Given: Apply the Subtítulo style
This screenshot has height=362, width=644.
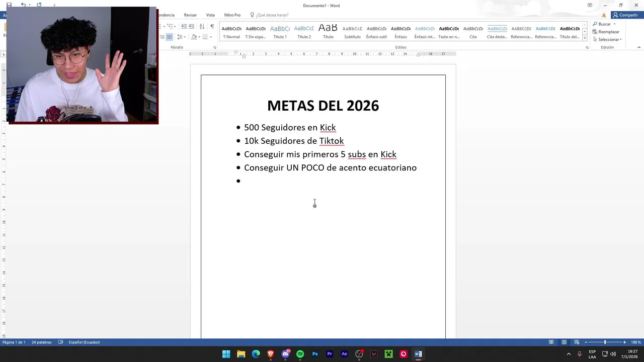Looking at the screenshot, I should (x=352, y=32).
